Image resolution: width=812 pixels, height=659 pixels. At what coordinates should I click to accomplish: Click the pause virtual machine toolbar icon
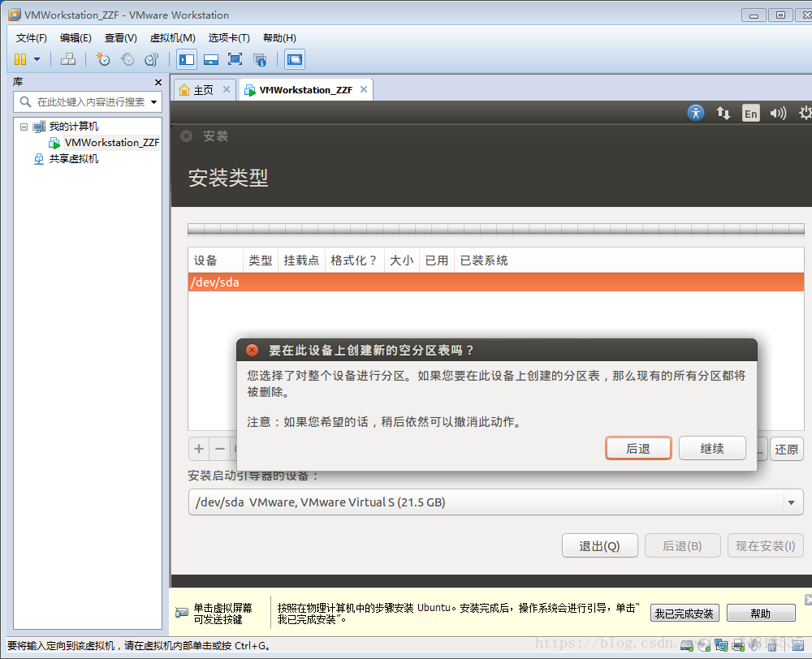20,59
